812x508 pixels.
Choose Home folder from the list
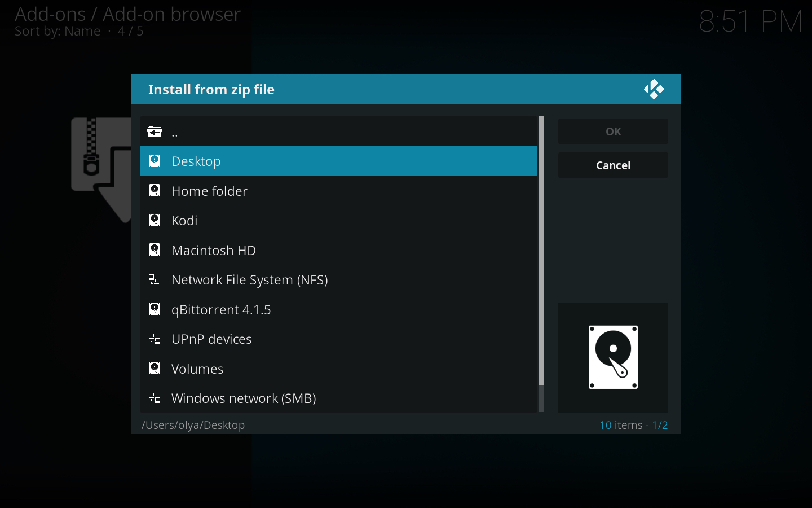coord(209,191)
